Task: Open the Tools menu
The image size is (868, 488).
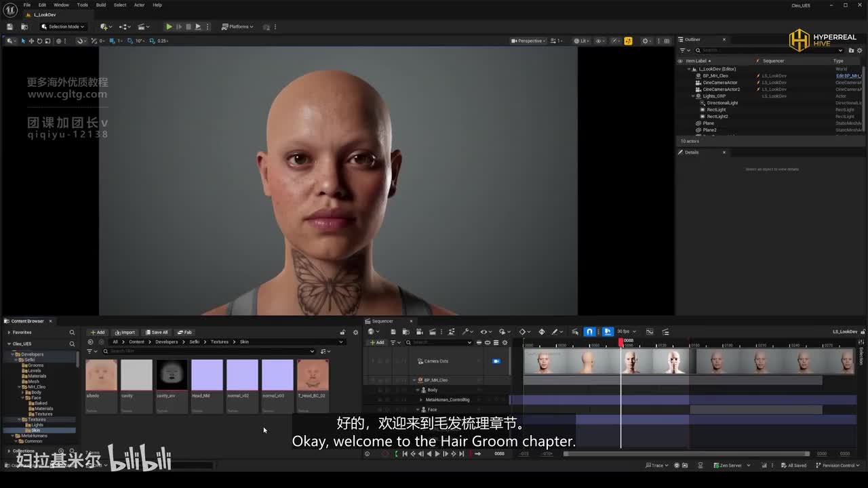Action: 82,5
